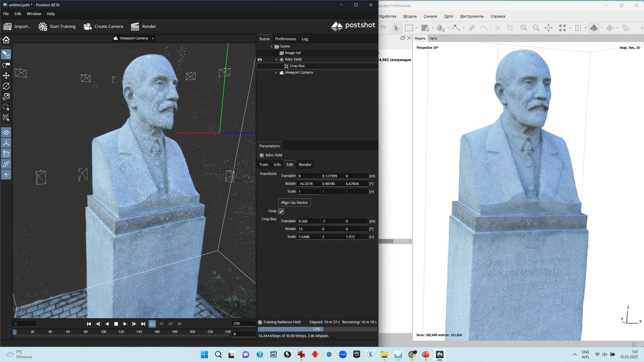
Task: Open the Train parameters tab
Action: tap(264, 165)
